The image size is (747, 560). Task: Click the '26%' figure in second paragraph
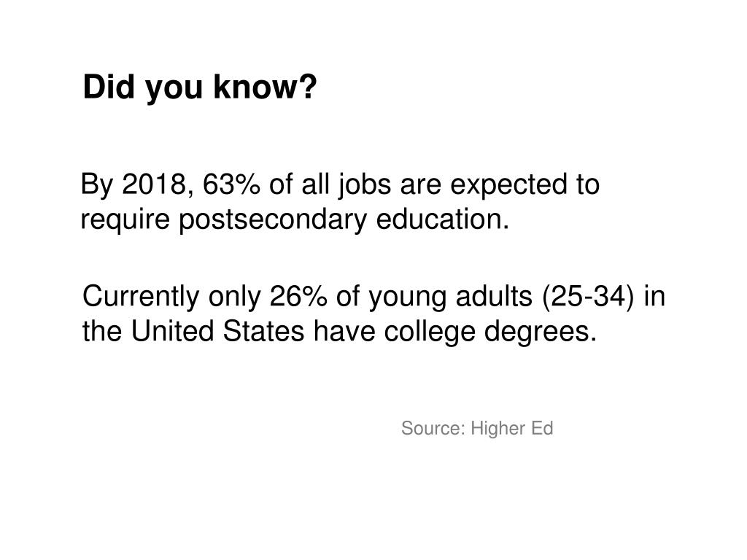[x=298, y=296]
